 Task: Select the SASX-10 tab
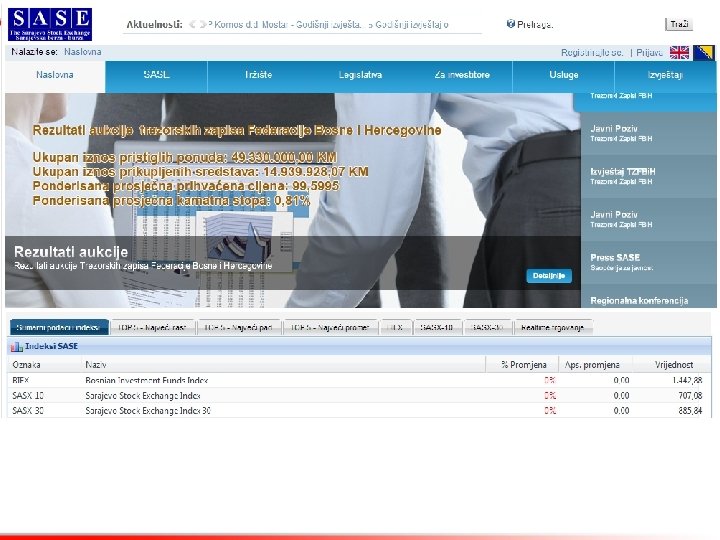[x=437, y=327]
